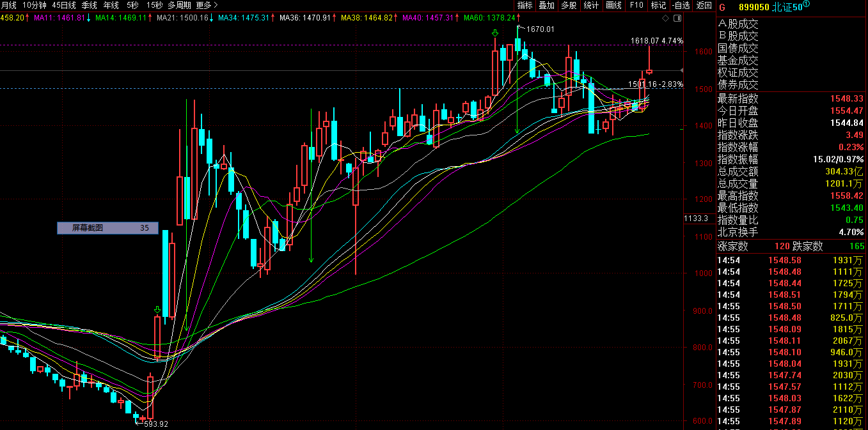
Task: Select the 5秒 period
Action: [132, 5]
